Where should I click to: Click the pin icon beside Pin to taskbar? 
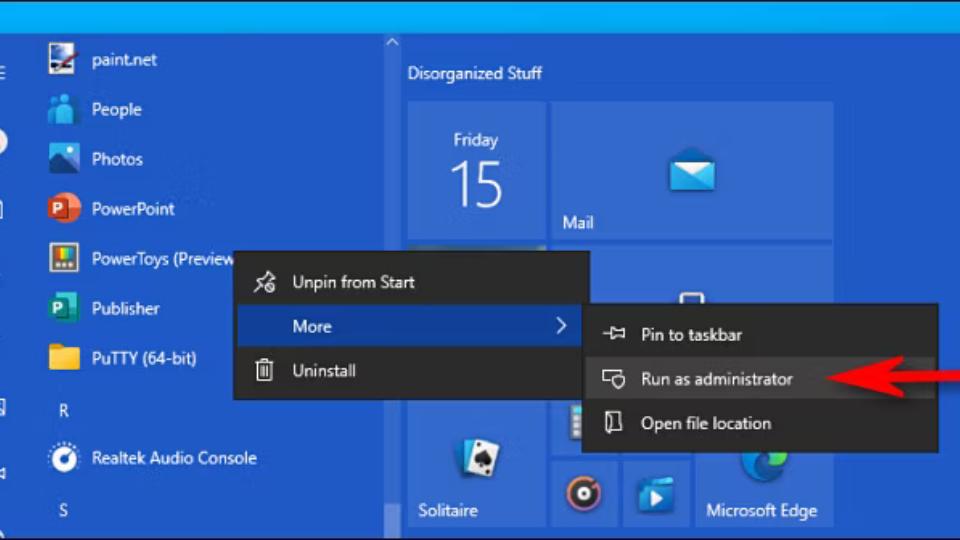coord(614,334)
